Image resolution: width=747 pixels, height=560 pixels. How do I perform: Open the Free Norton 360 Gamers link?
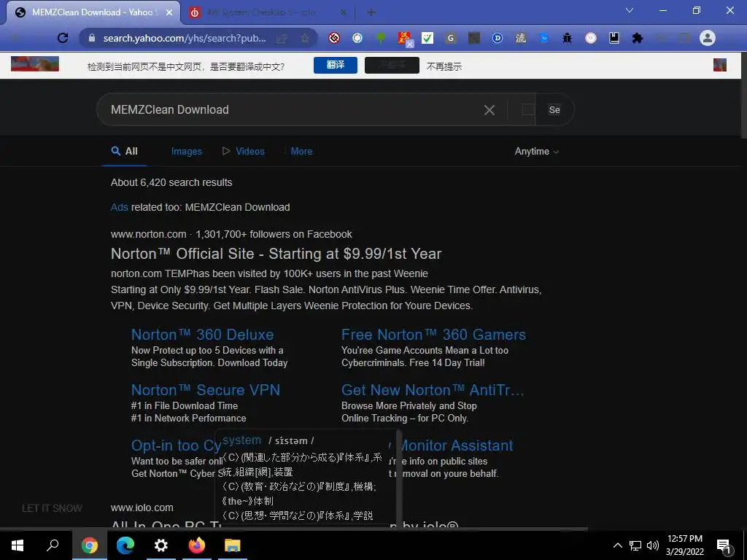coord(433,334)
